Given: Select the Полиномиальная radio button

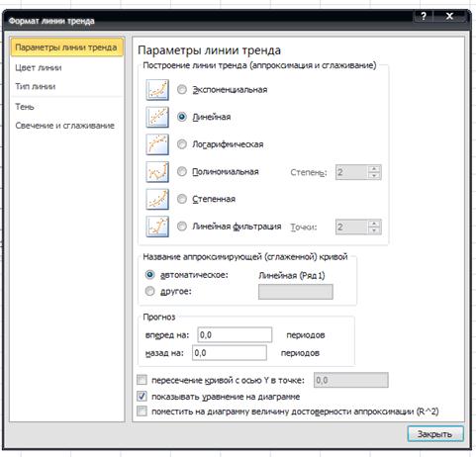Looking at the screenshot, I should pos(182,171).
